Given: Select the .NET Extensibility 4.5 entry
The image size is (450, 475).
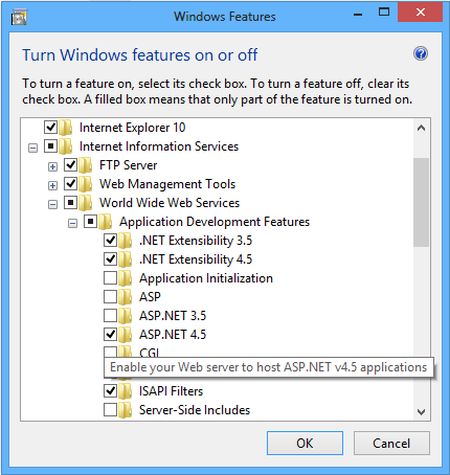Looking at the screenshot, I should click(196, 259).
